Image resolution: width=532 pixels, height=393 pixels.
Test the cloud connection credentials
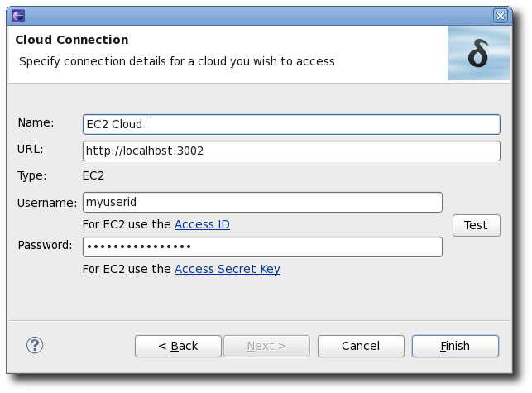[476, 225]
